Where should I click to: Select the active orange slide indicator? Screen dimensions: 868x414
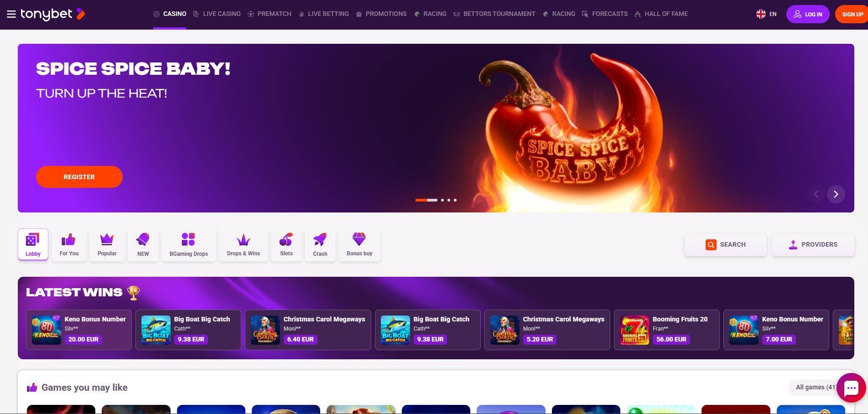pyautogui.click(x=426, y=200)
